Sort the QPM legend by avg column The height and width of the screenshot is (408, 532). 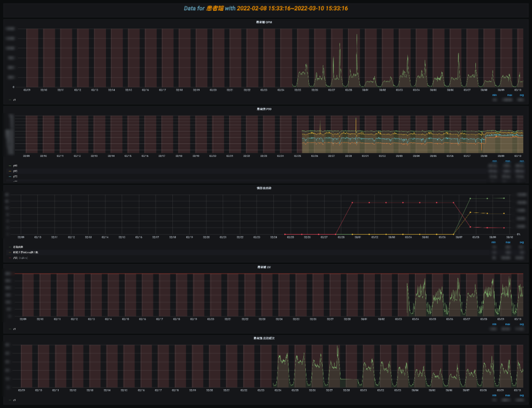(521, 95)
